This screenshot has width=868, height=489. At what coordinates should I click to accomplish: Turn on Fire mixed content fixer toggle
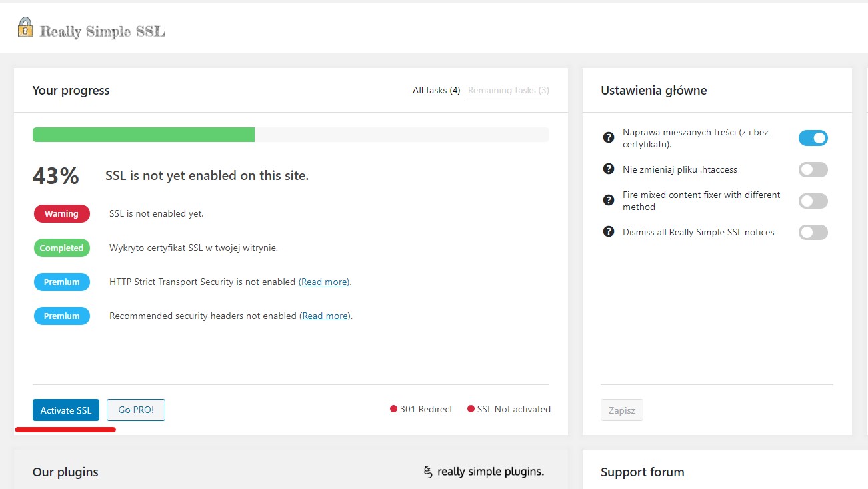click(x=813, y=201)
